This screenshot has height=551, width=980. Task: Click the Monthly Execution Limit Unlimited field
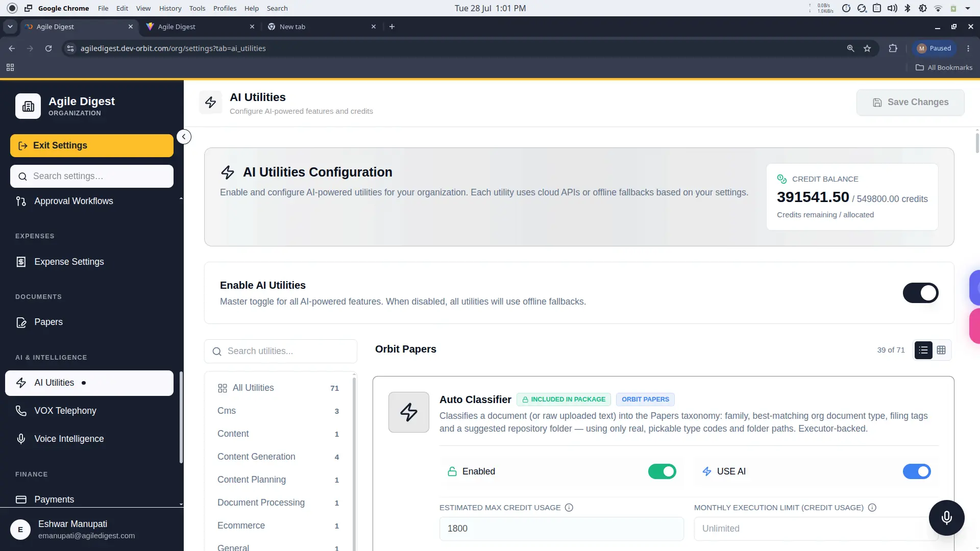click(x=816, y=529)
